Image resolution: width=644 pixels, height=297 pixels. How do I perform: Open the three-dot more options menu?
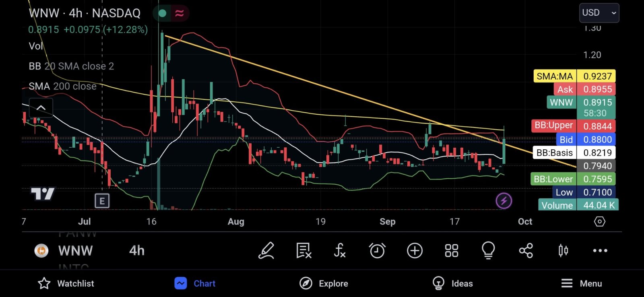tap(600, 250)
